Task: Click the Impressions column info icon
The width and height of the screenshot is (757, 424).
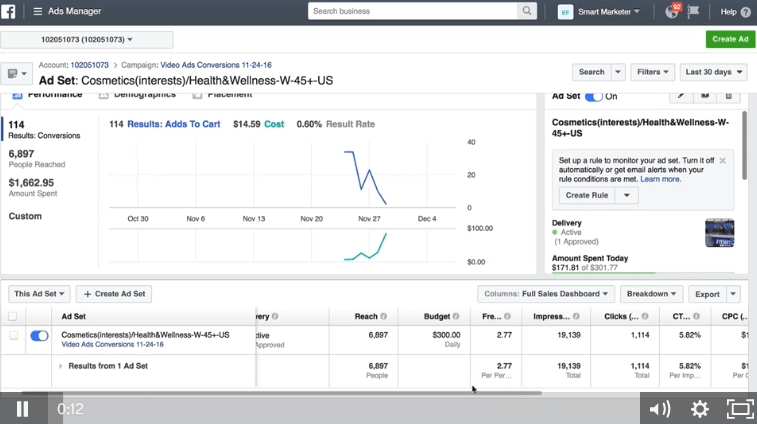Action: (x=576, y=316)
